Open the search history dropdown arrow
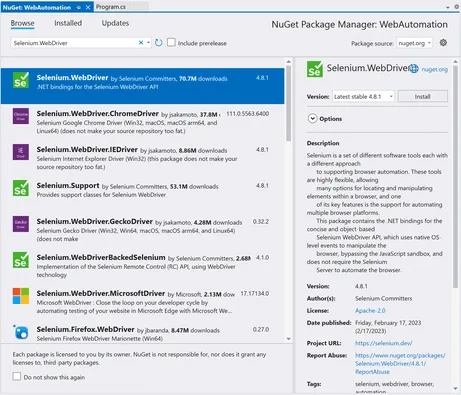 [148, 43]
